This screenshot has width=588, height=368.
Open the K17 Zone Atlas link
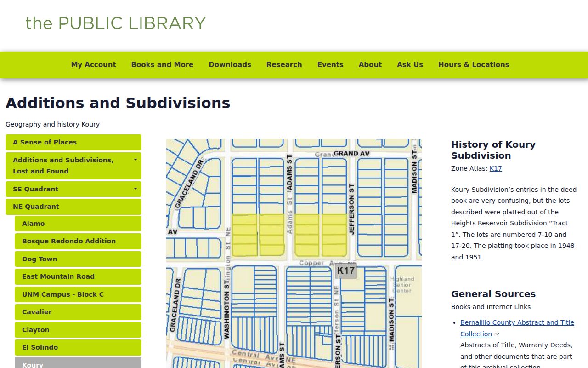[x=496, y=168]
